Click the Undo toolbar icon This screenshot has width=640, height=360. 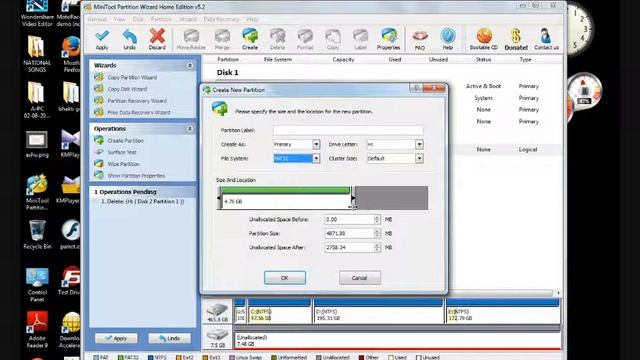[x=129, y=40]
